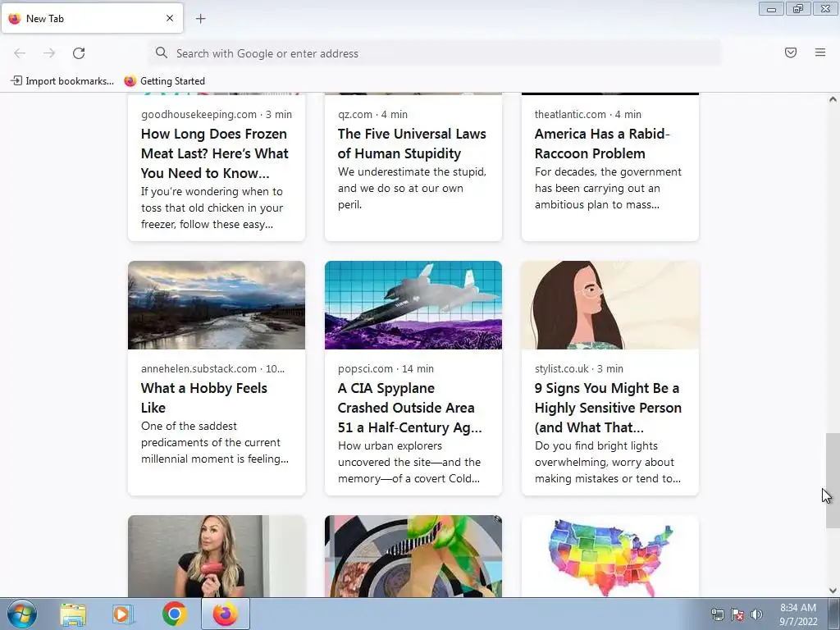The width and height of the screenshot is (840, 630).
Task: Open a new tab with plus button
Action: 200,19
